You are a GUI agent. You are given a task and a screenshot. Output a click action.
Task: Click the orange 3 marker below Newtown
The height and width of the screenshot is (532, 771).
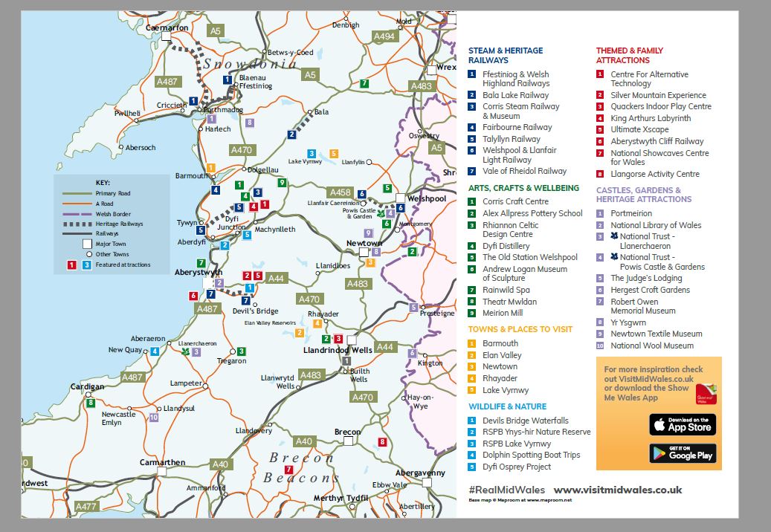(x=370, y=263)
